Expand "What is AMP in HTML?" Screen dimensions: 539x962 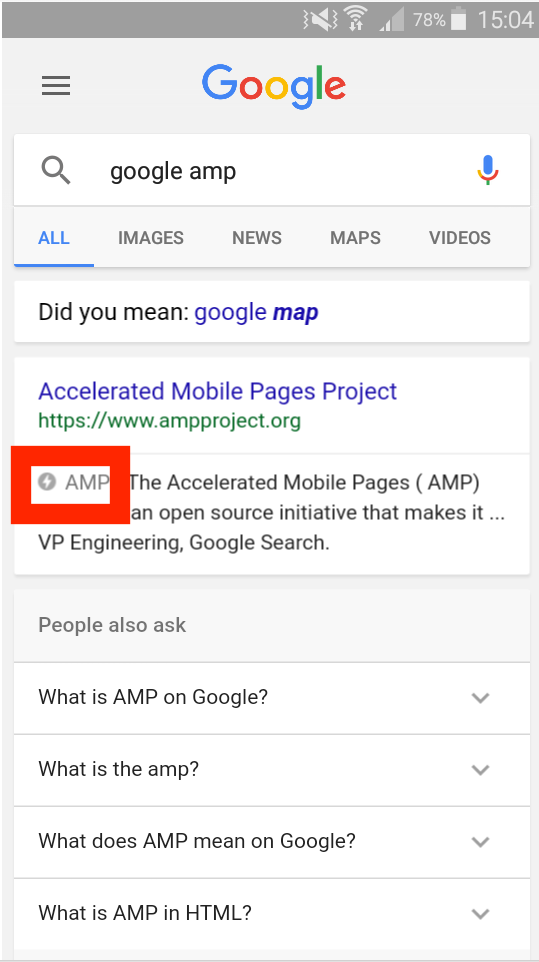point(272,914)
